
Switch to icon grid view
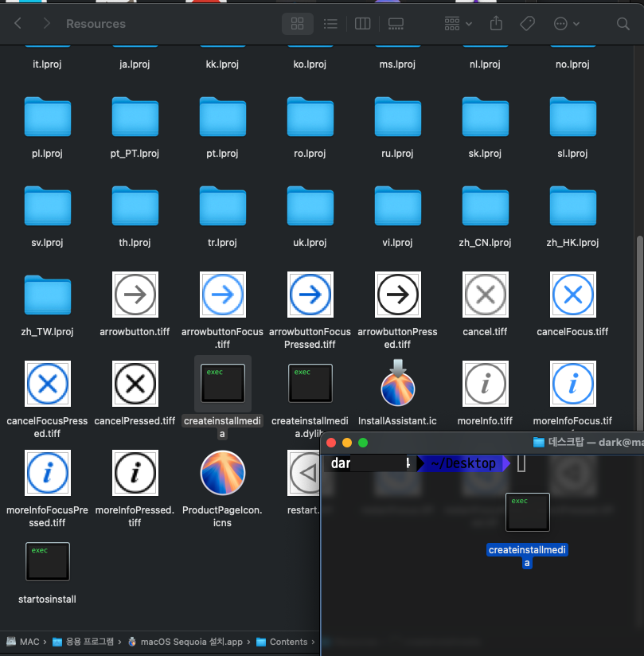(x=298, y=24)
